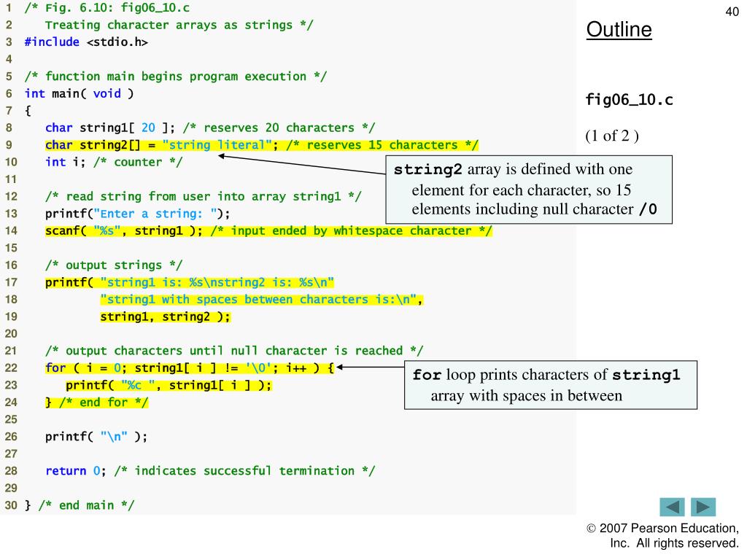Click callout about string2 array definition
The height and width of the screenshot is (560, 747).
click(529, 190)
